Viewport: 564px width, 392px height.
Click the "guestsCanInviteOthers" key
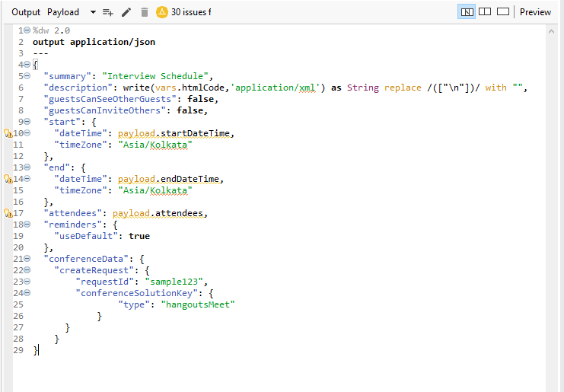coord(104,110)
